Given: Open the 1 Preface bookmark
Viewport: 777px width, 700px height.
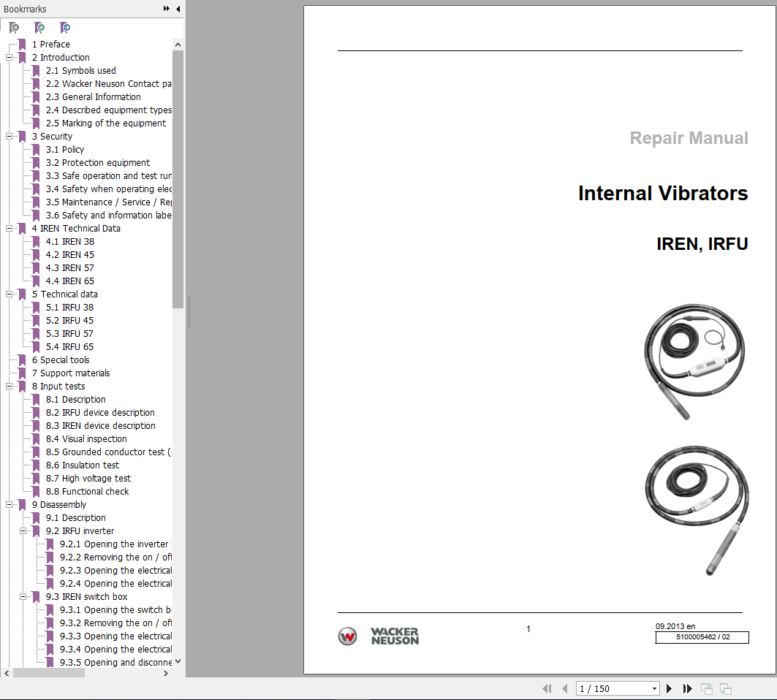Looking at the screenshot, I should point(51,45).
